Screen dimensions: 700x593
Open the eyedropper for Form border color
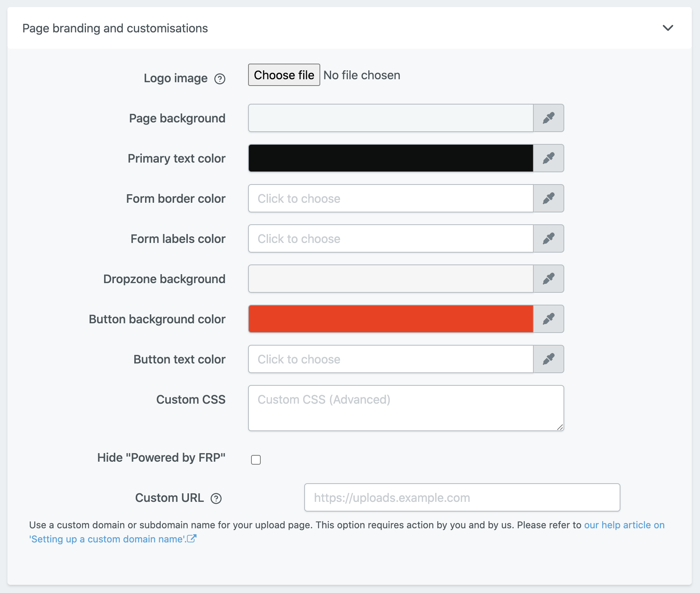pyautogui.click(x=549, y=198)
